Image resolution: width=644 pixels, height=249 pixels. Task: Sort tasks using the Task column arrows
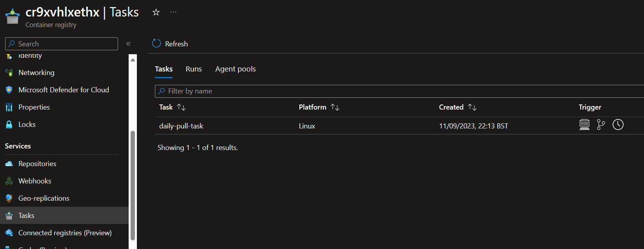point(182,107)
